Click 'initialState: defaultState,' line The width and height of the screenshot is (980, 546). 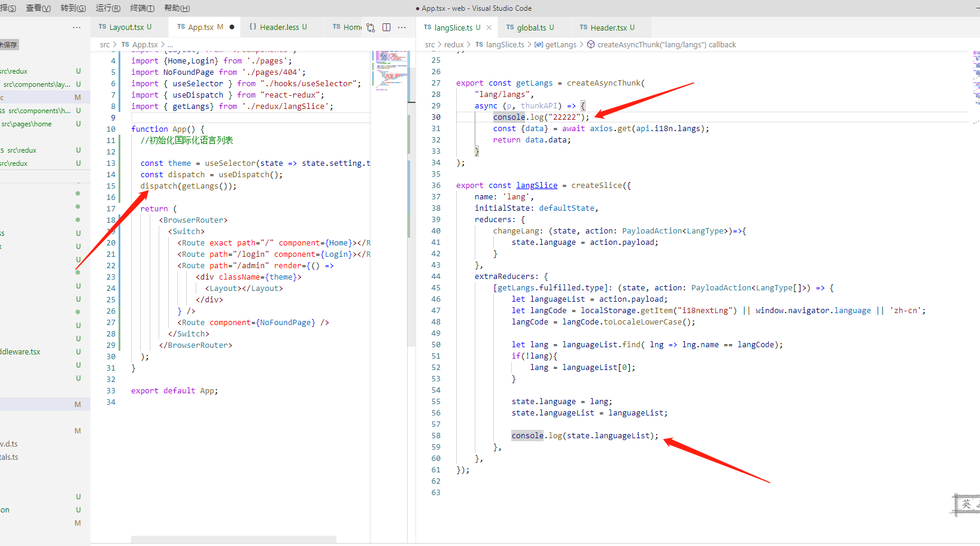point(536,208)
